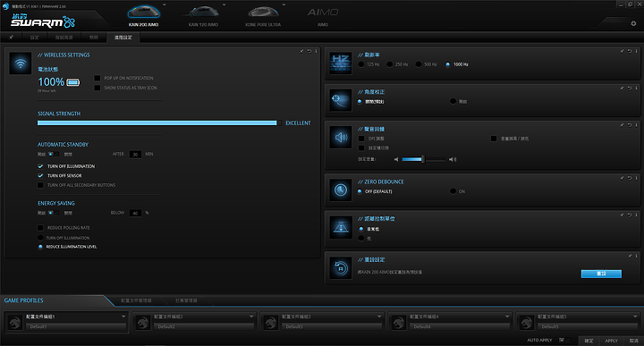Open the settings gear at top right
Image resolution: width=644 pixels, height=346 pixels.
click(x=633, y=23)
